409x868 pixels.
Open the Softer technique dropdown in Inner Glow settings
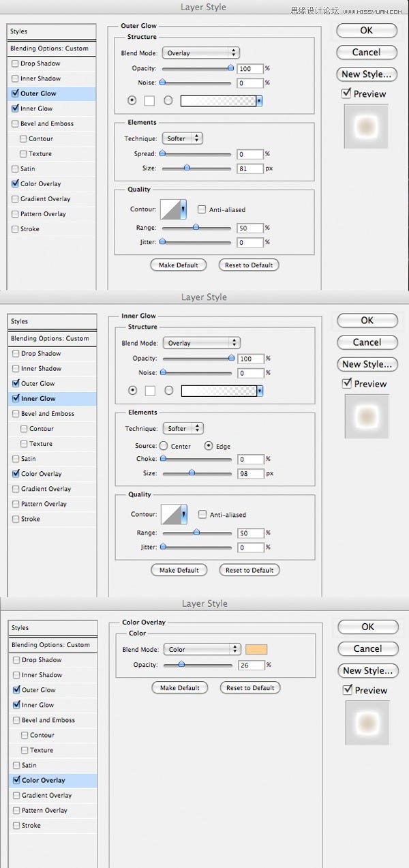(183, 428)
